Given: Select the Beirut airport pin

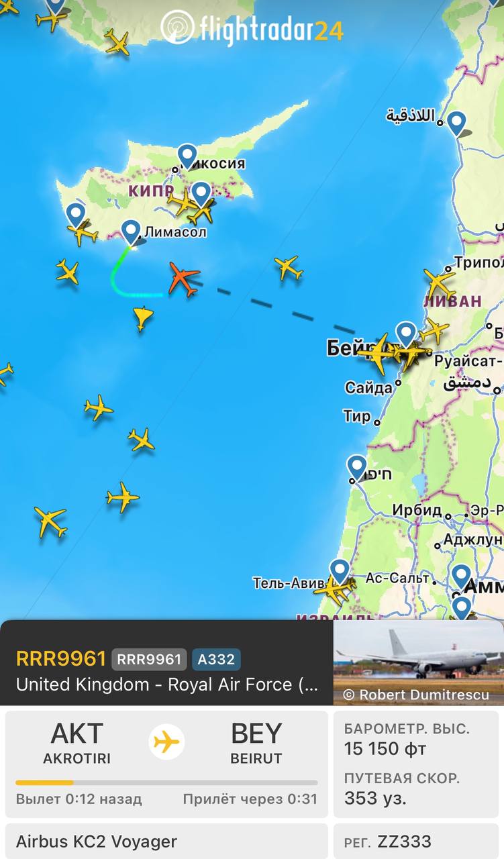Looking at the screenshot, I should coord(406,334).
